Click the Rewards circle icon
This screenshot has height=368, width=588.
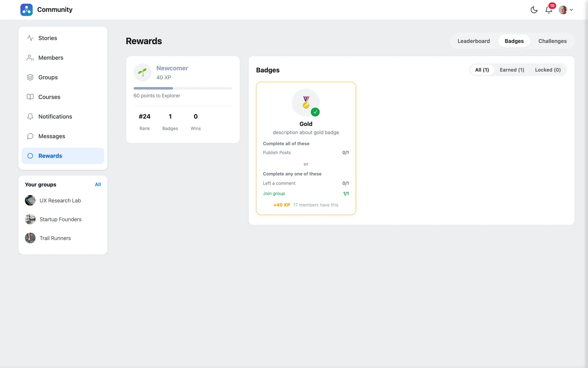pos(30,156)
